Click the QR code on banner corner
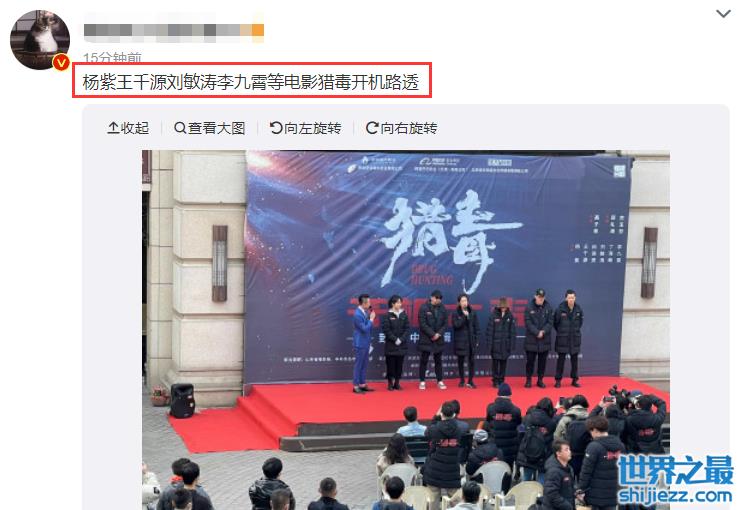 pos(619,171)
